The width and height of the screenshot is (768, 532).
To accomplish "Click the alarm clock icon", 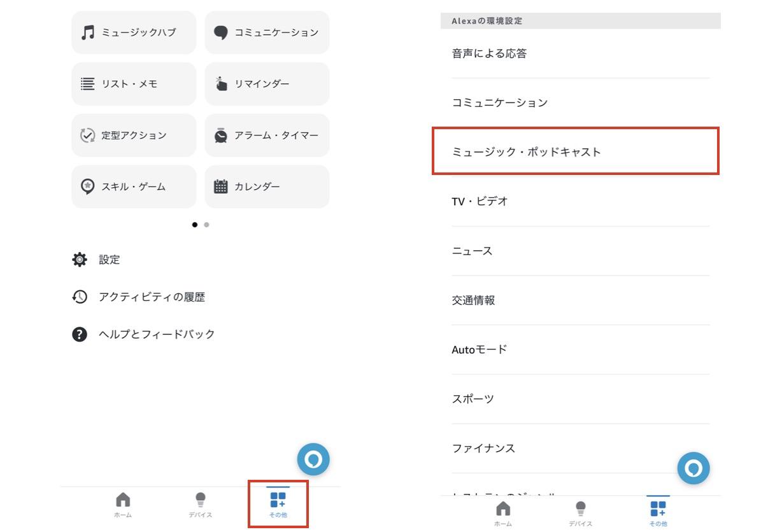I will (x=221, y=135).
